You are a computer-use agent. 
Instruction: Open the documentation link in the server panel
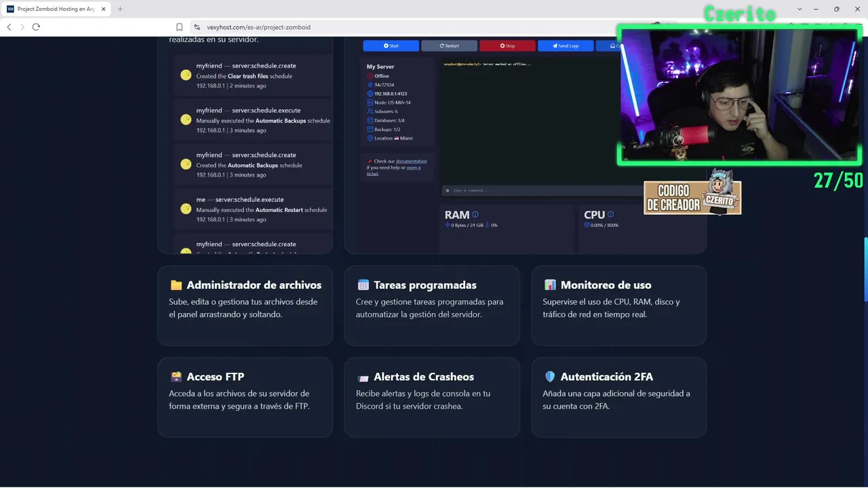pyautogui.click(x=412, y=161)
